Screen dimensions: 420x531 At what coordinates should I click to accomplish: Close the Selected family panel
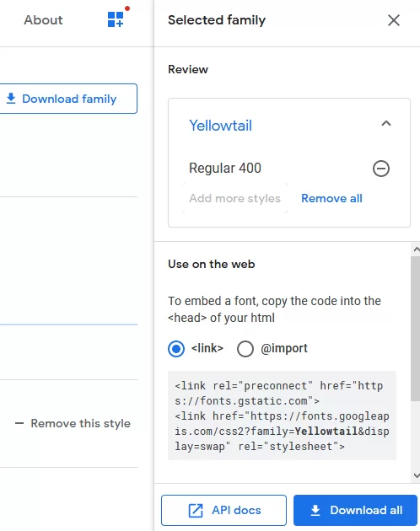[x=394, y=20]
